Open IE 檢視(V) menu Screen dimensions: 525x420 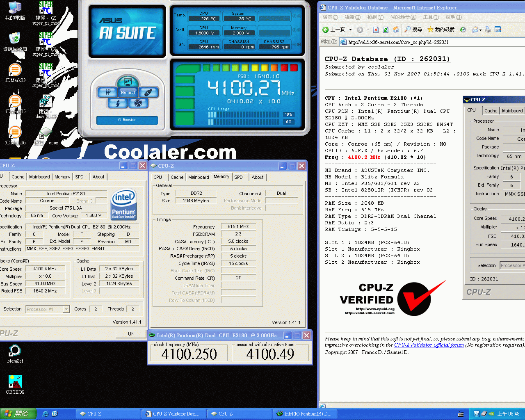[x=375, y=17]
